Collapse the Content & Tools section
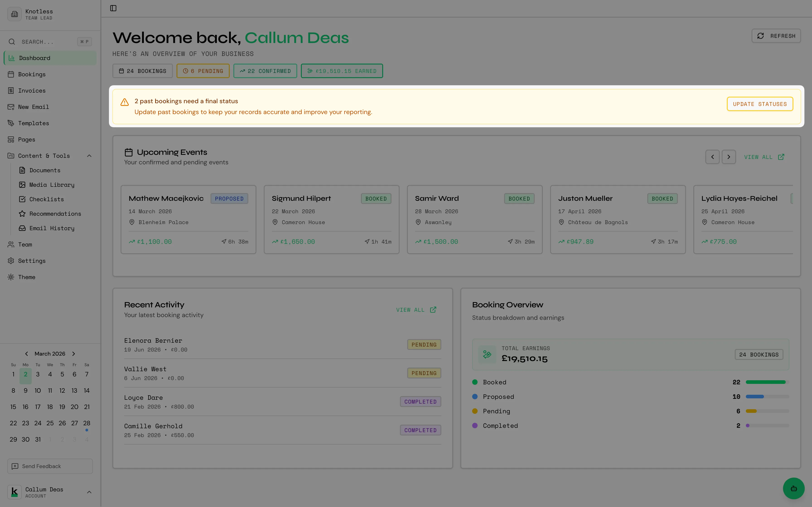The image size is (812, 507). [x=89, y=155]
